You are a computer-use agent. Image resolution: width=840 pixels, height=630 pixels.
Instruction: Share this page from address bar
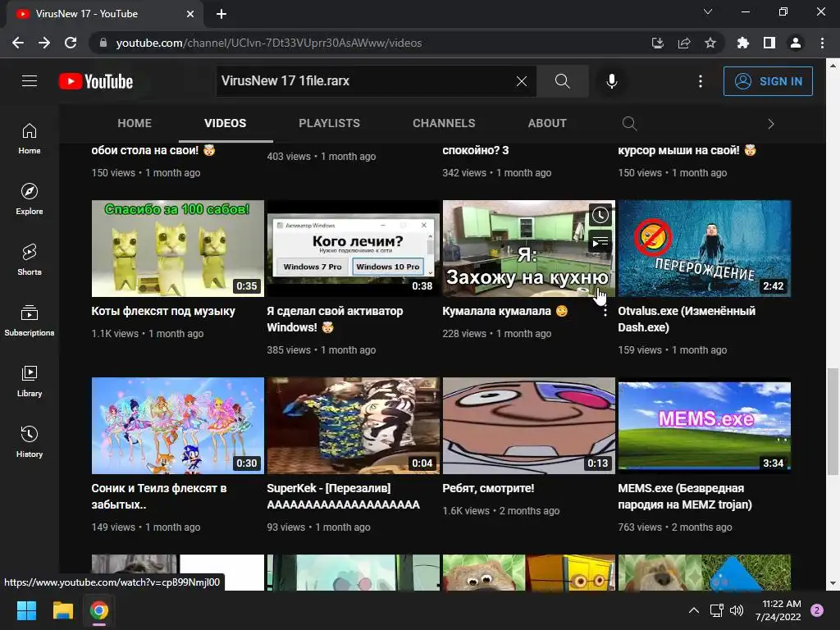pos(683,43)
